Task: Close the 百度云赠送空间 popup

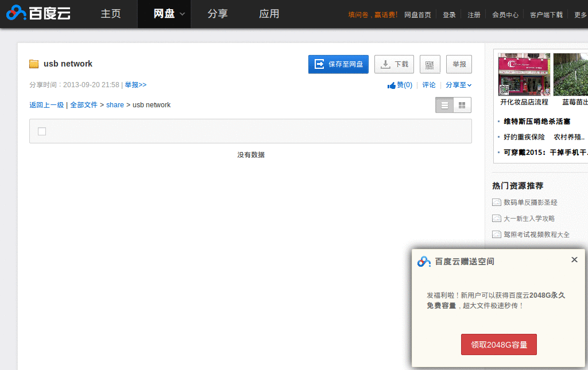Action: point(574,259)
